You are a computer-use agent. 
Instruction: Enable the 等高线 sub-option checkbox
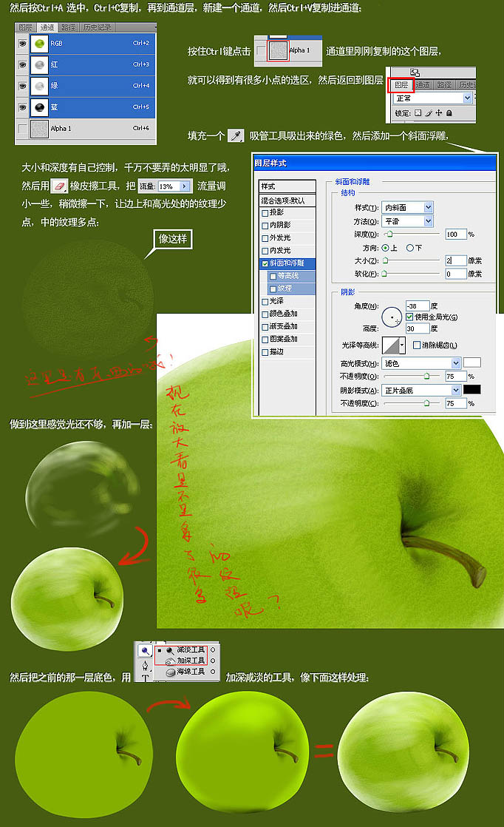click(272, 276)
